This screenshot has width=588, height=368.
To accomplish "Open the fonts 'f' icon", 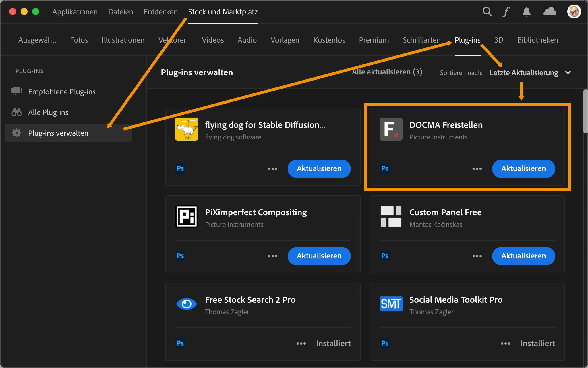I will 506,12.
